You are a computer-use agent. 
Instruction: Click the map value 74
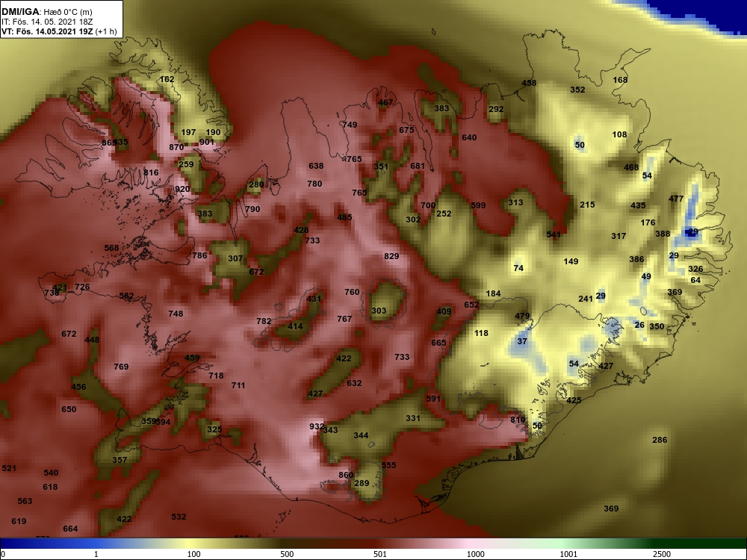[x=519, y=268]
